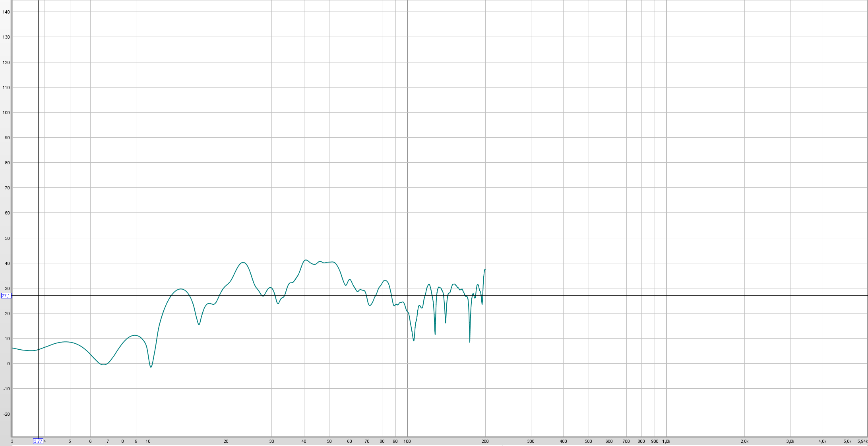The width and height of the screenshot is (868, 446).
Task: Click the curve's left start at 3 Hz
Action: pyautogui.click(x=13, y=348)
